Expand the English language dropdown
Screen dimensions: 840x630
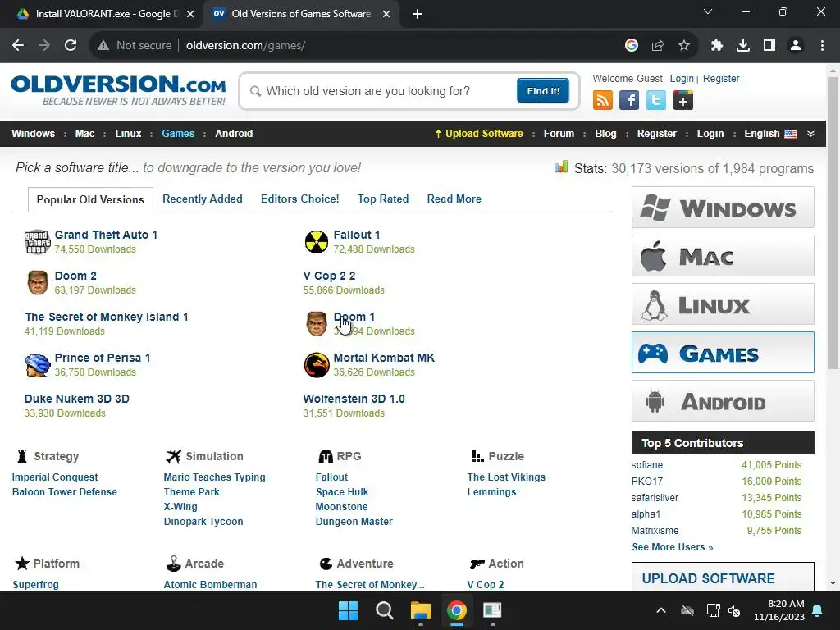click(x=770, y=134)
